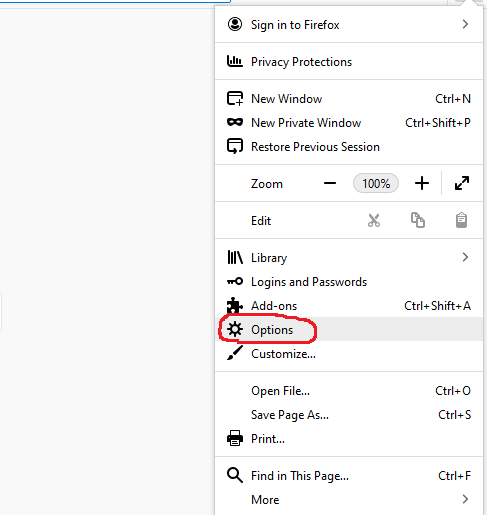The image size is (487, 515).
Task: Reset zoom with the 100% button
Action: (x=376, y=183)
